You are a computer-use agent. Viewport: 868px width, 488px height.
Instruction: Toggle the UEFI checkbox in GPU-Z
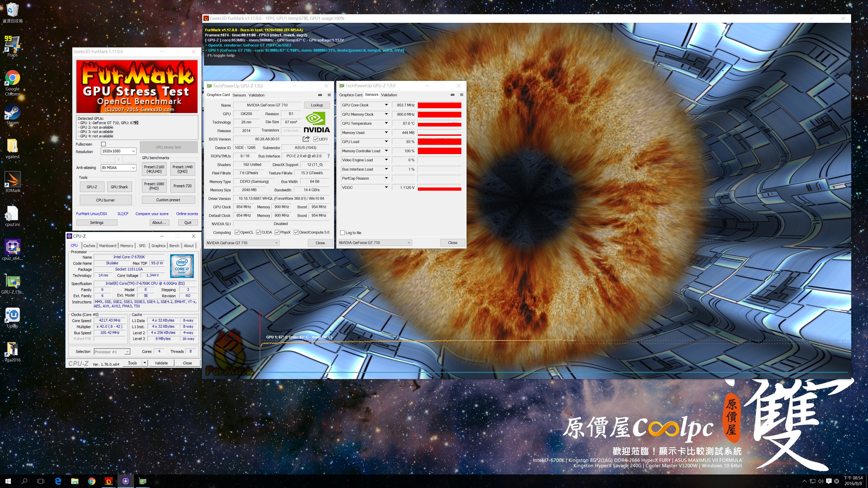pos(316,139)
